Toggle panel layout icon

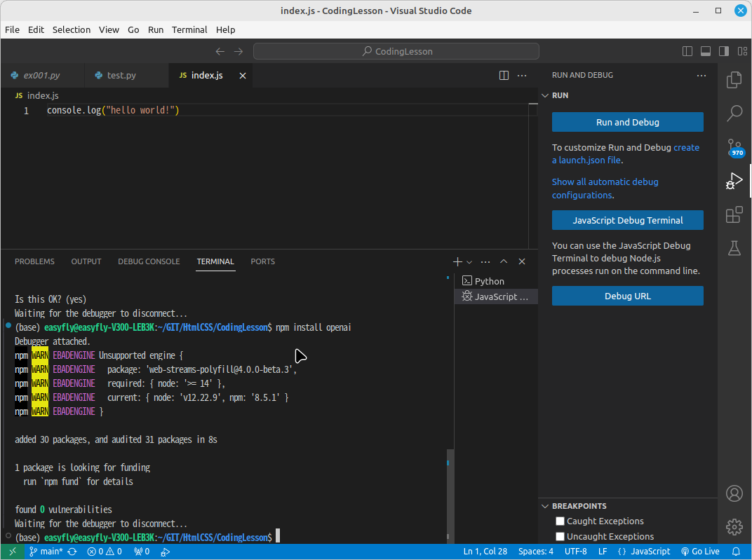click(706, 51)
